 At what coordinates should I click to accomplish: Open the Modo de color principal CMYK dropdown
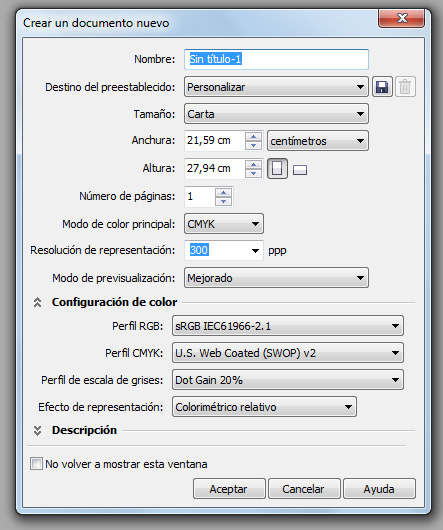coord(224,224)
